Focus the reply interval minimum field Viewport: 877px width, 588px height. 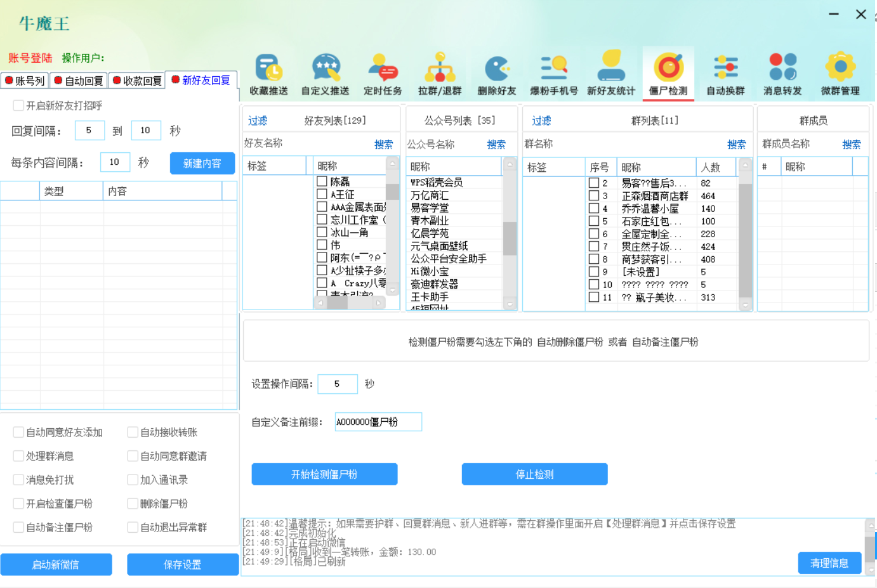coord(89,130)
